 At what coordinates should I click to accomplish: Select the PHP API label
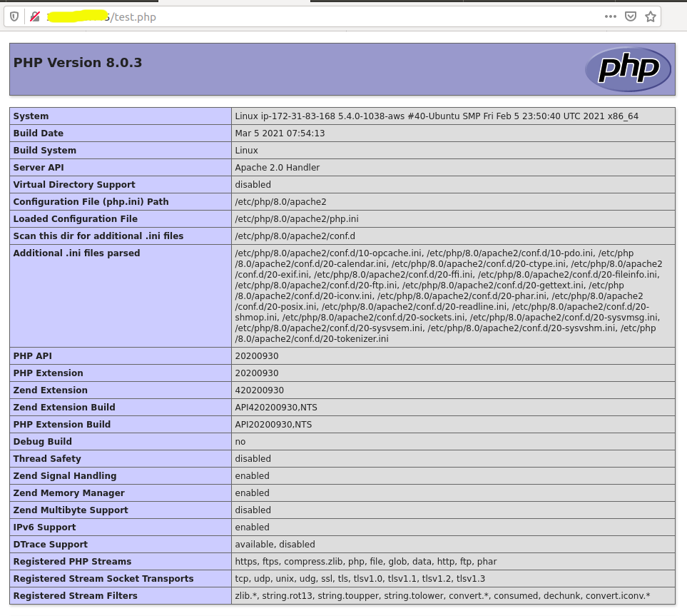tap(32, 356)
